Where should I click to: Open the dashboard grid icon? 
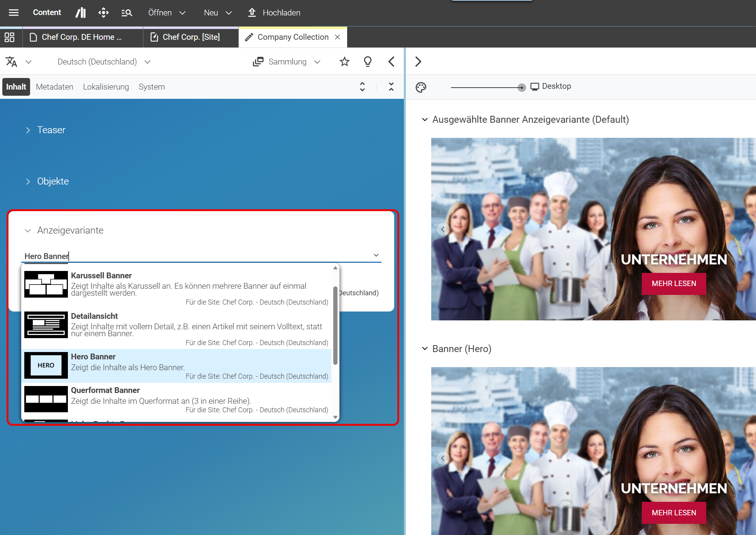pos(9,37)
